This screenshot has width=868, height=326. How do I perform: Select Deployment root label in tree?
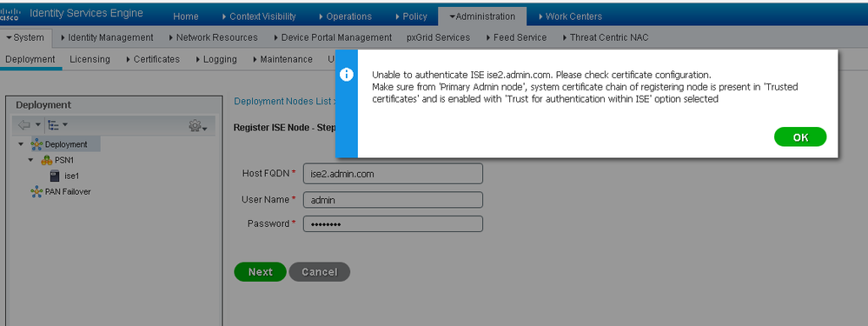66,144
